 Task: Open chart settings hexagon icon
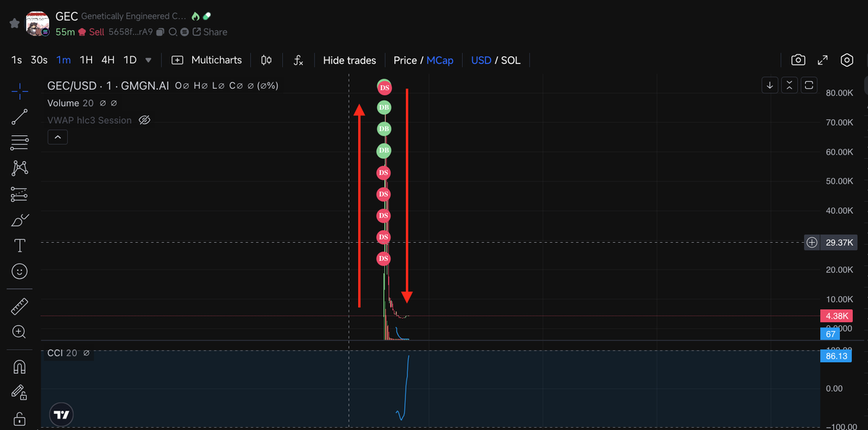click(x=847, y=60)
